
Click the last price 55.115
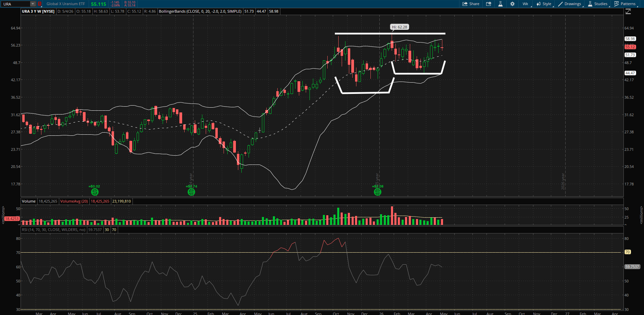pyautogui.click(x=99, y=4)
